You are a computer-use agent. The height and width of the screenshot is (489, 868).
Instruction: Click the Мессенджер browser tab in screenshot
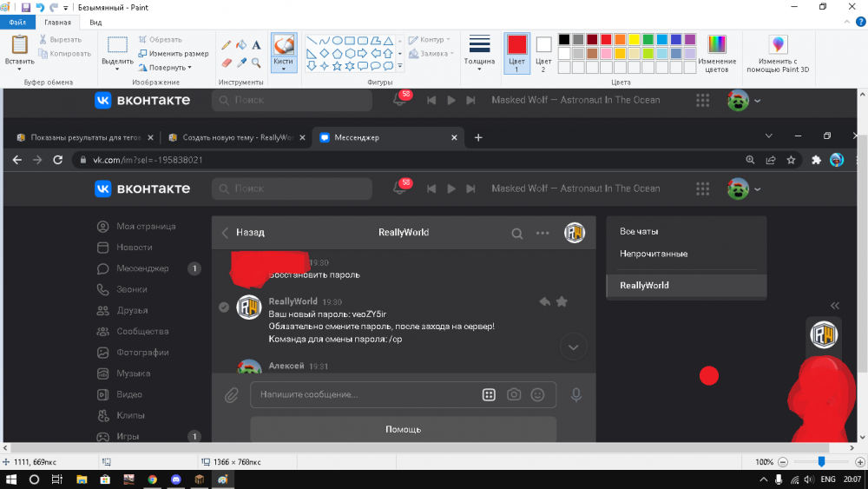pos(387,137)
